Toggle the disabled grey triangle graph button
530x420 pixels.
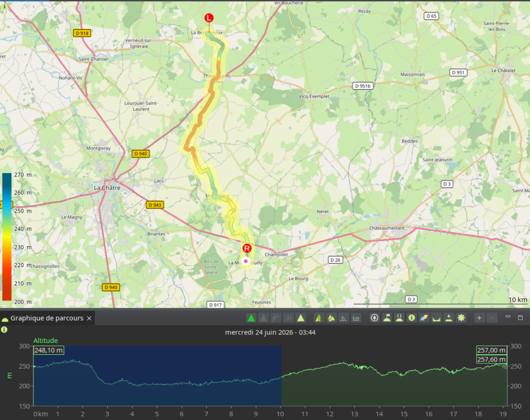263,318
